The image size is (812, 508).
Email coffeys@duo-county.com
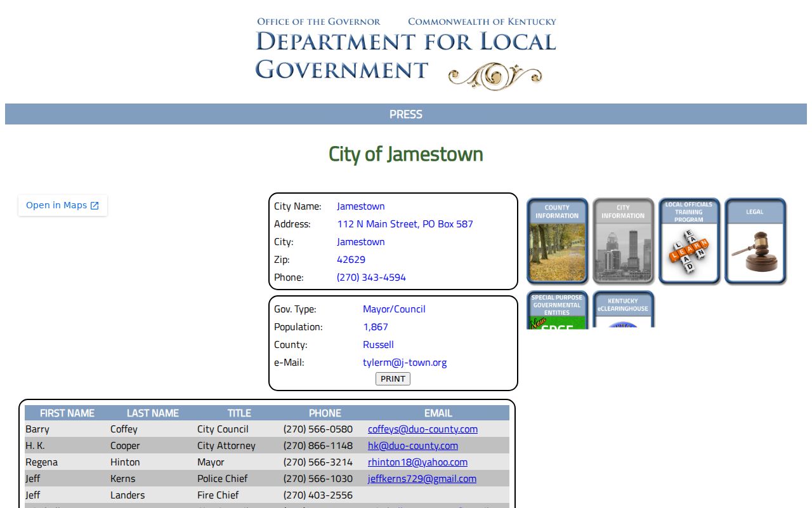click(x=422, y=429)
